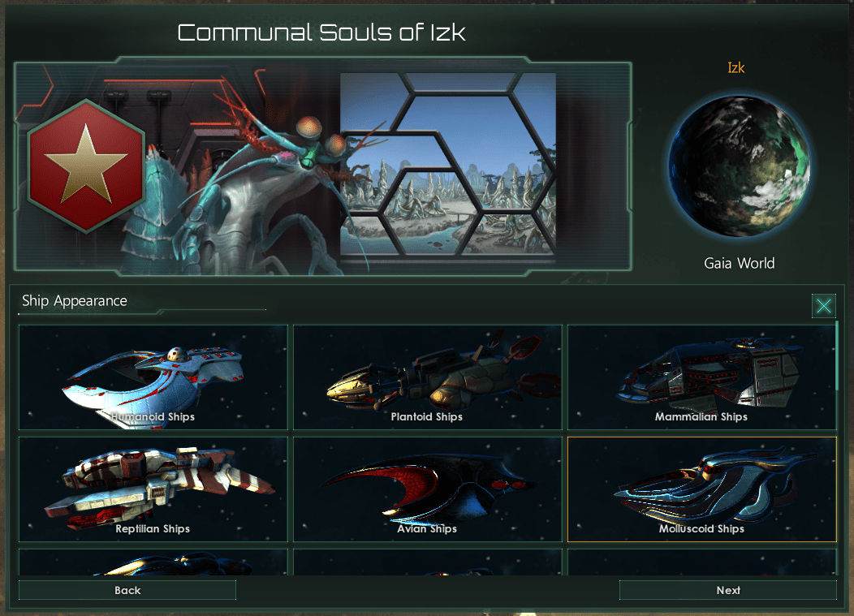Click the Ship Appearance section header
This screenshot has width=854, height=616.
(74, 300)
